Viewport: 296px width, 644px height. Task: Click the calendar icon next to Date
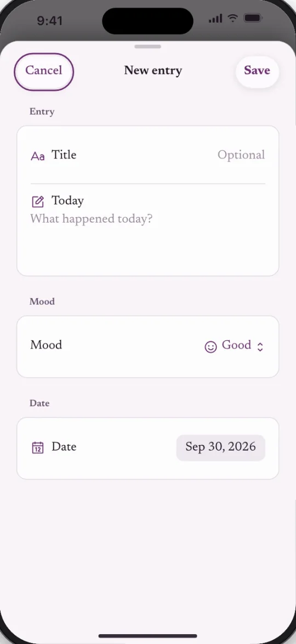(x=38, y=447)
